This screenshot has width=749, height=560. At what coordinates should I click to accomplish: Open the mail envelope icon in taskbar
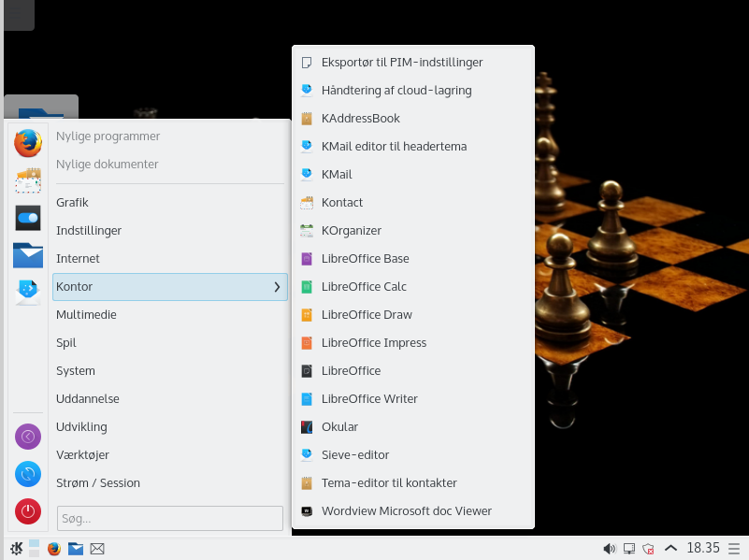97,549
